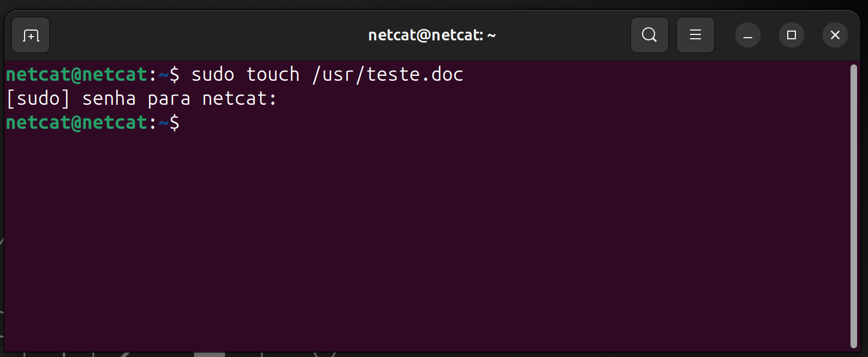Click the dollar sign of the current prompt
Screen dimensions: 868x357
(x=175, y=122)
